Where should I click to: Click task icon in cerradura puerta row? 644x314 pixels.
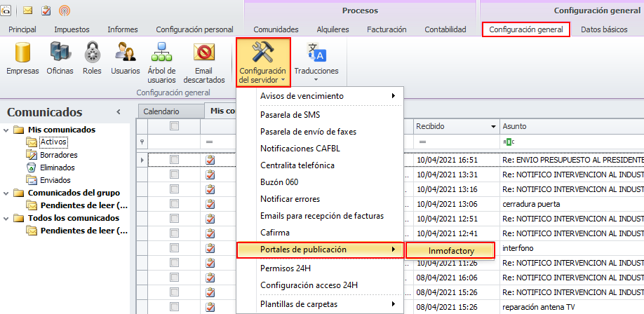tap(210, 204)
